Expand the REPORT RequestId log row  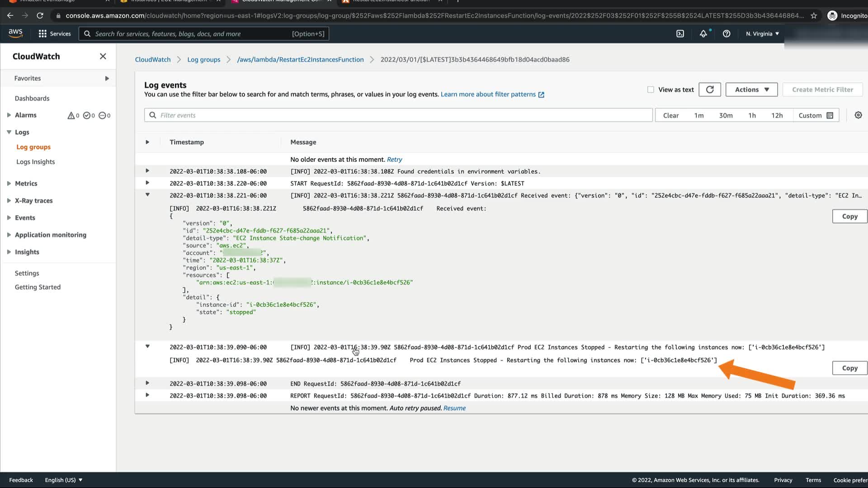point(147,395)
